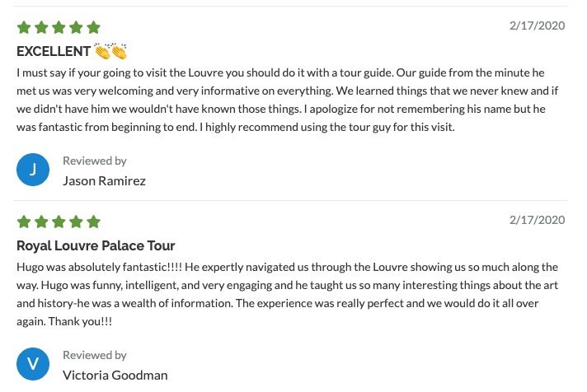587x392 pixels.
Task: Click the review text starting with "Hugo was absolutely"
Action: [287, 294]
